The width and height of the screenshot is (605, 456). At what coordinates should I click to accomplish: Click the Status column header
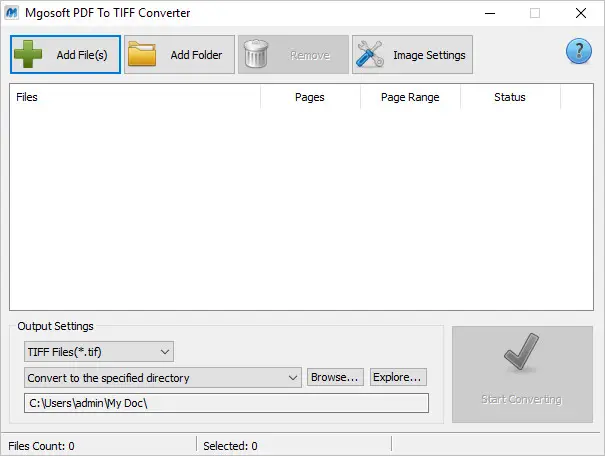(510, 97)
